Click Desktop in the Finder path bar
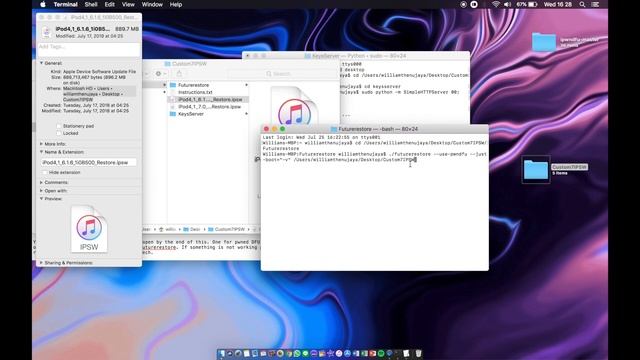The image size is (640, 360). (x=192, y=229)
